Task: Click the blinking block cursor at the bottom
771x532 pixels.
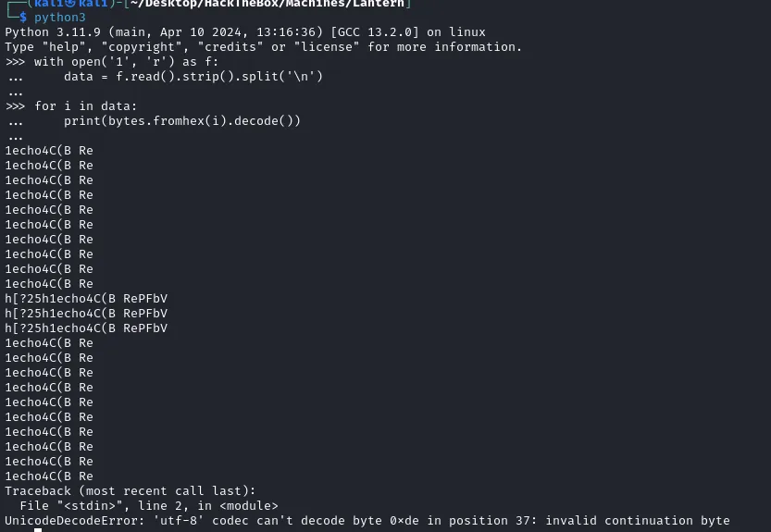Action: click(x=38, y=530)
